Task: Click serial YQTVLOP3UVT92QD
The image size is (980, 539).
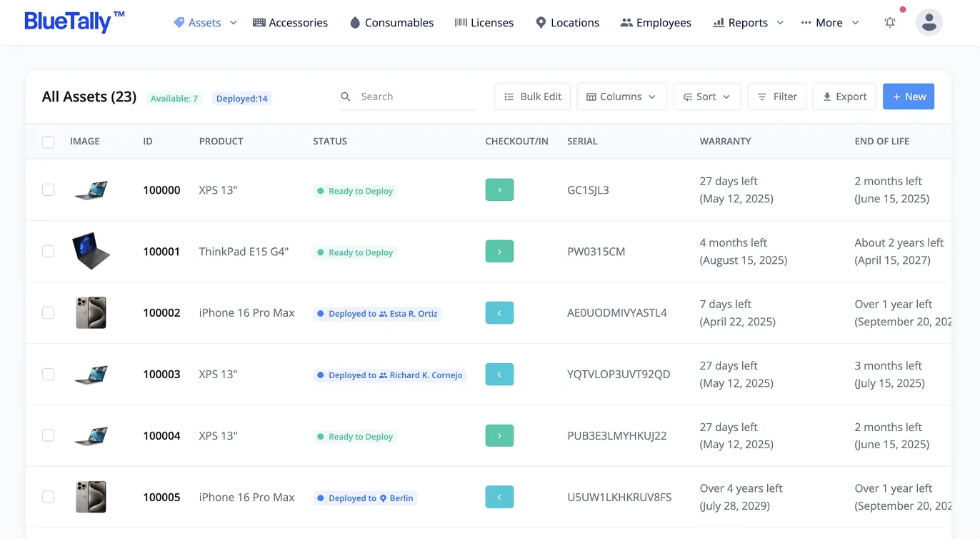Action: (x=619, y=375)
